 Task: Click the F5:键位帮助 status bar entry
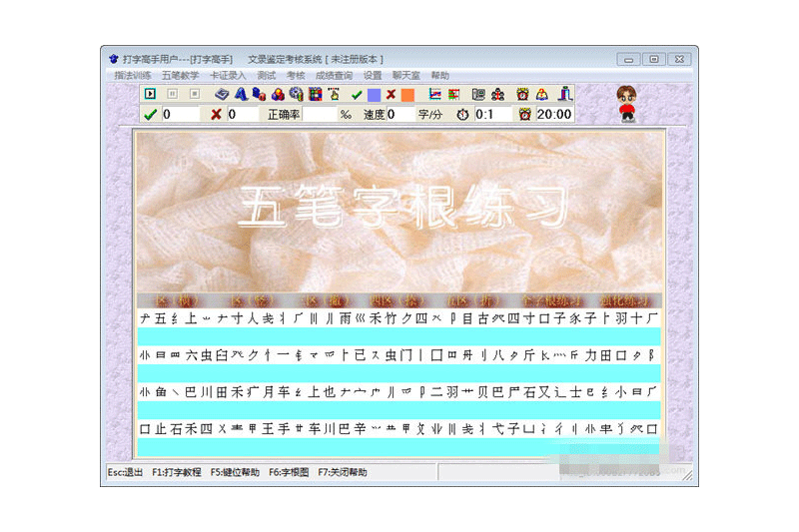235,472
